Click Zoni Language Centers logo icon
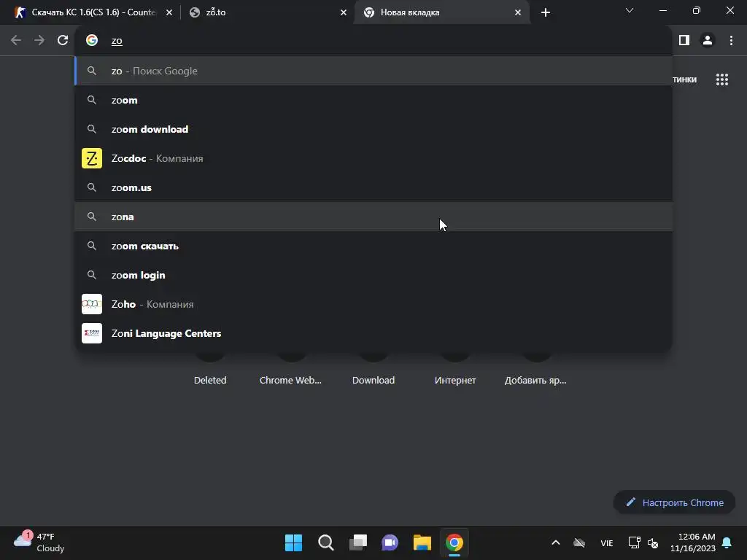This screenshot has height=560, width=747. point(92,333)
